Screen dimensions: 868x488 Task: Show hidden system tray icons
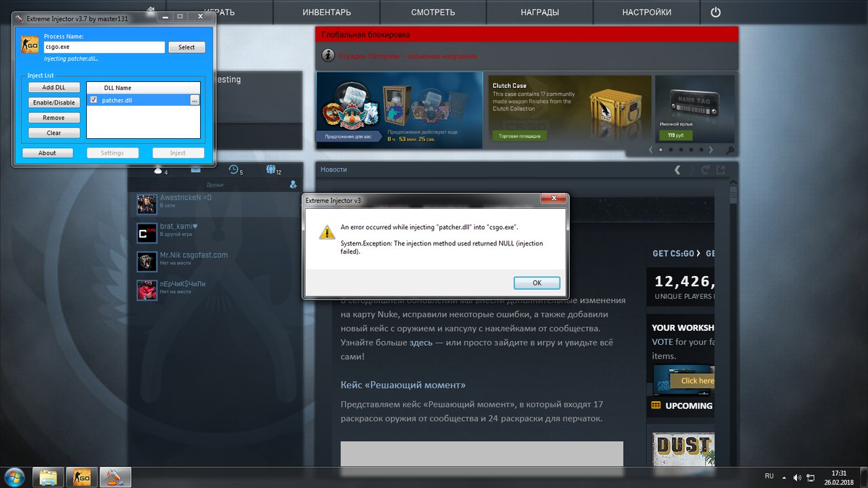(x=785, y=477)
